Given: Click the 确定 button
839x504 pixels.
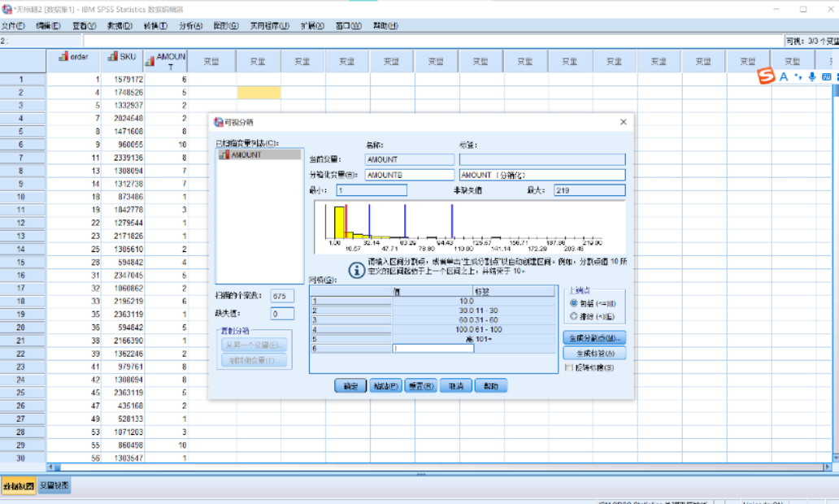Looking at the screenshot, I should click(x=350, y=386).
